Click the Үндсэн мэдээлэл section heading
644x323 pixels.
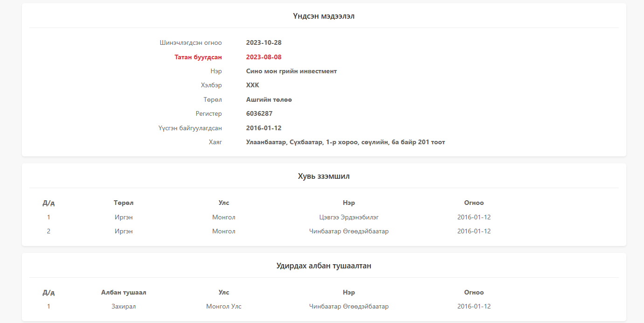(324, 16)
